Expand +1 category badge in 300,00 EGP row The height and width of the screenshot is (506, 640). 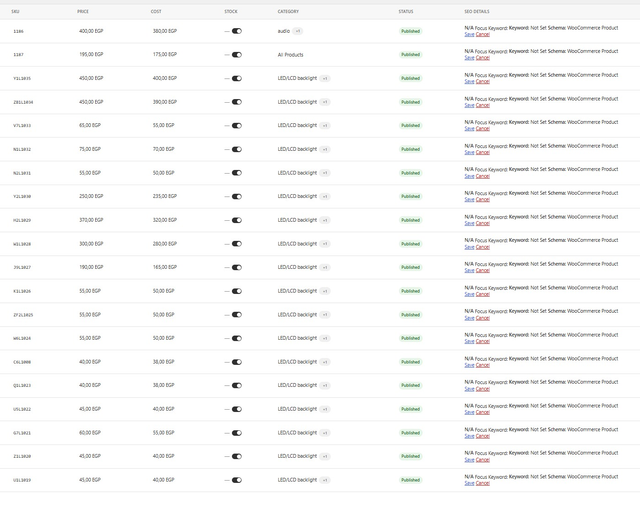click(x=325, y=244)
